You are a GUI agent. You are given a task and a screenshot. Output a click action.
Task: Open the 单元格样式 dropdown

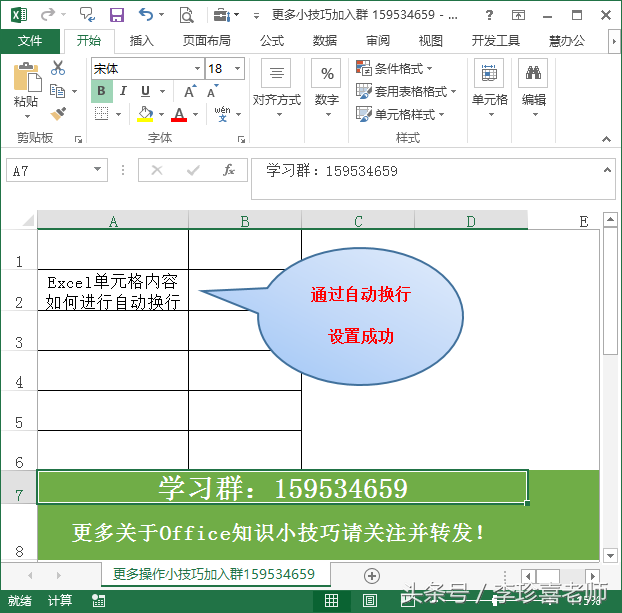(x=400, y=114)
